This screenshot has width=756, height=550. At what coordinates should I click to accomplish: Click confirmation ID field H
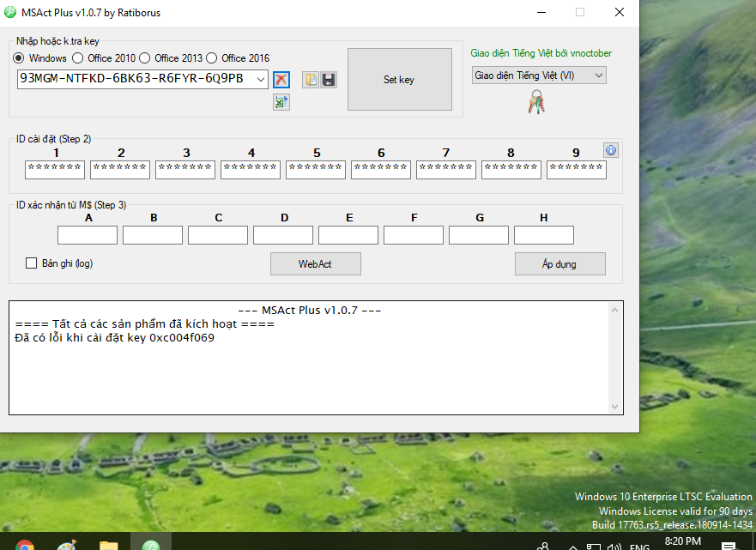tap(544, 235)
